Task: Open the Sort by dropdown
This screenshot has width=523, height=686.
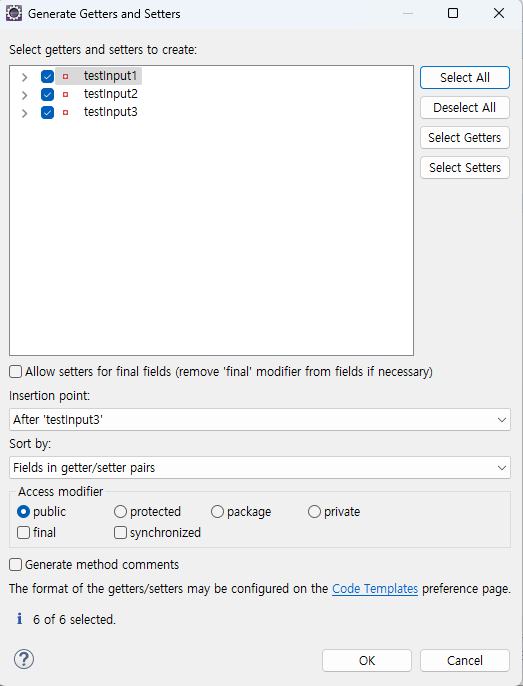Action: 260,468
